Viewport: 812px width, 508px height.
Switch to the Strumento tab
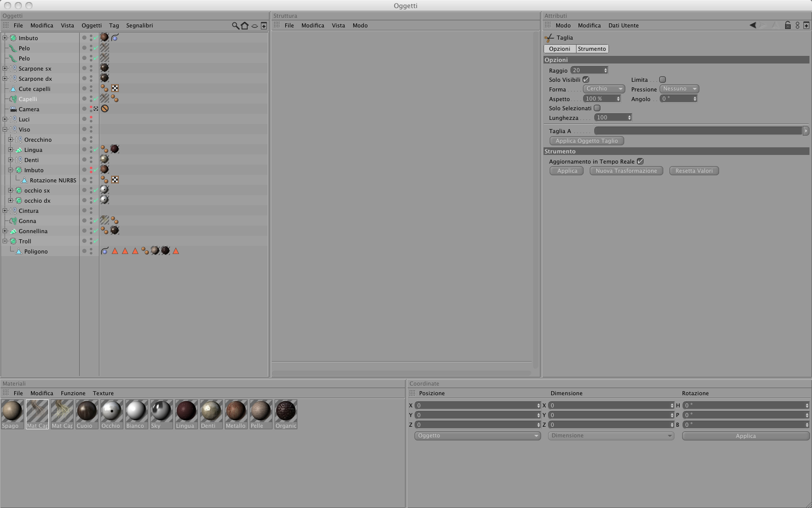[x=592, y=49]
